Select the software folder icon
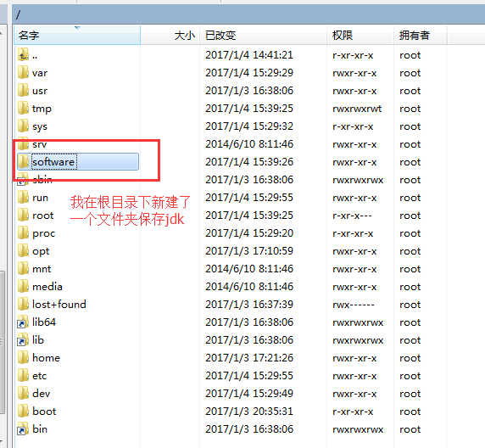 (x=23, y=161)
